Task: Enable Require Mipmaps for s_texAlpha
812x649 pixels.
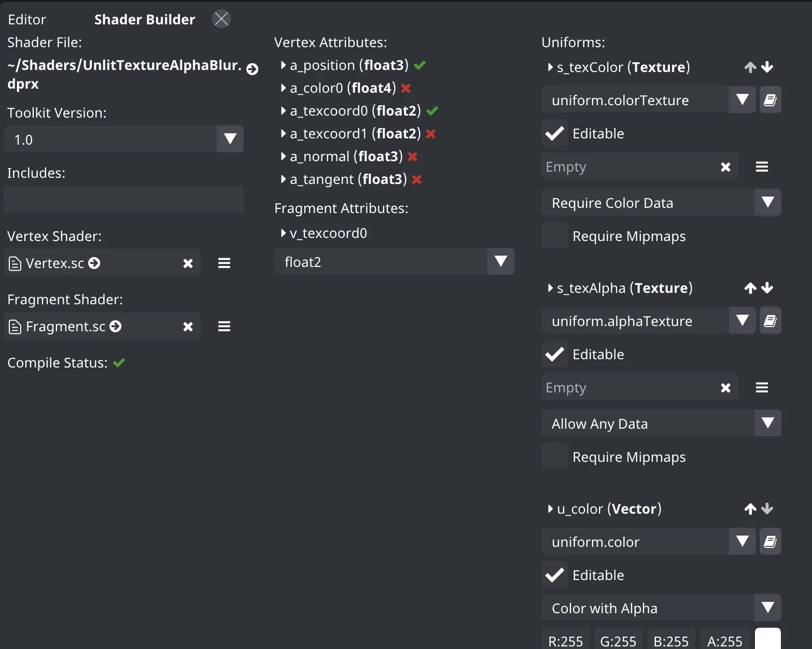Action: coord(555,457)
